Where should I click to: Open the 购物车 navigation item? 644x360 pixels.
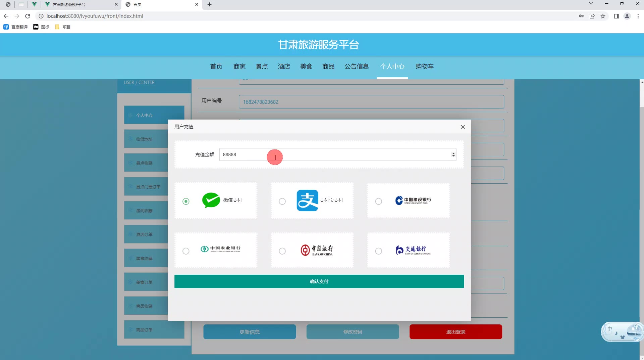[x=425, y=66]
